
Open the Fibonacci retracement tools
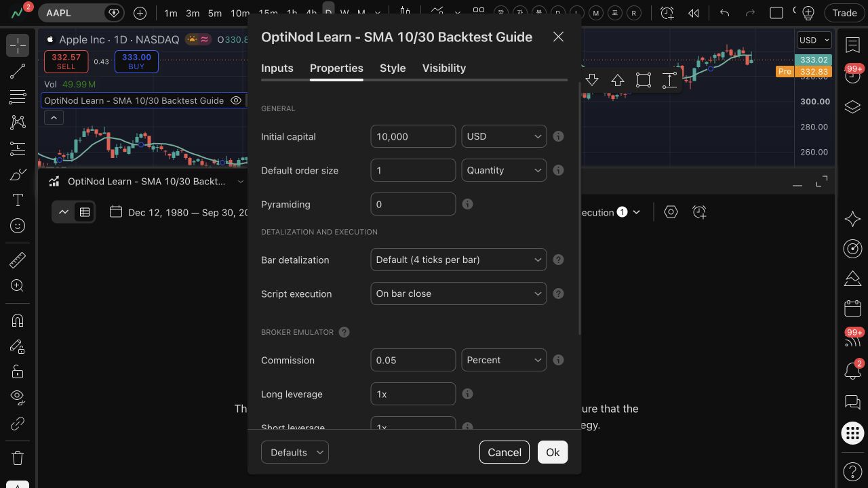click(x=18, y=97)
